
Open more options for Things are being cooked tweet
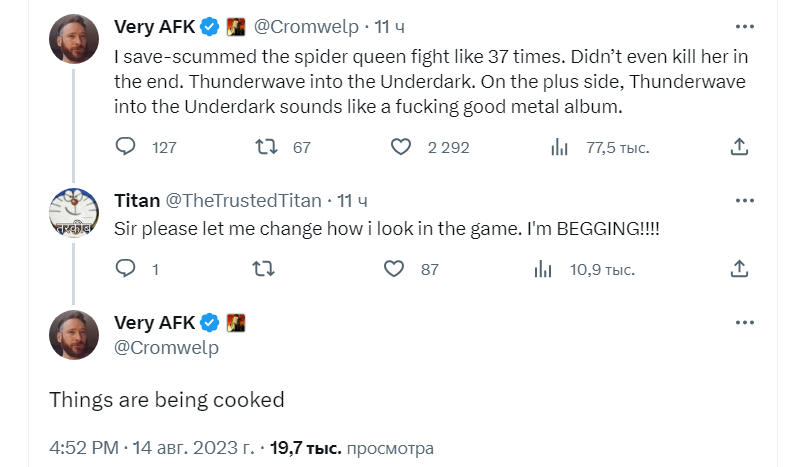pyautogui.click(x=744, y=323)
